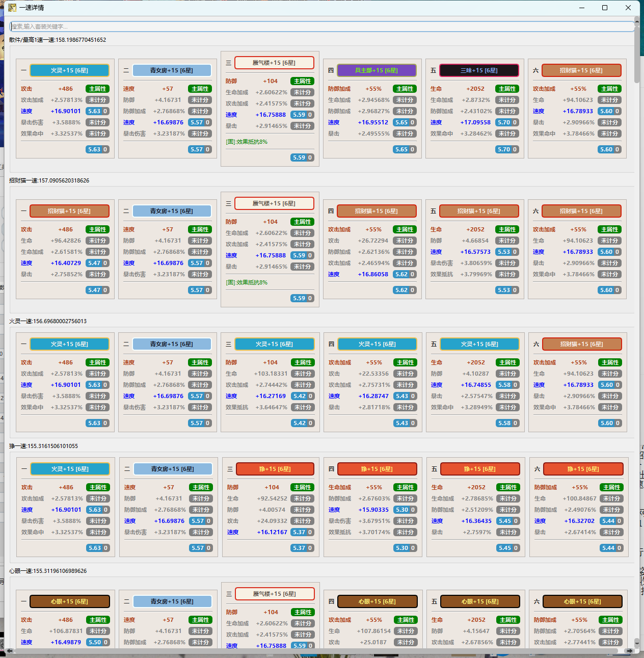
Task: Click the speed value +16.40729
Action: [x=66, y=263]
